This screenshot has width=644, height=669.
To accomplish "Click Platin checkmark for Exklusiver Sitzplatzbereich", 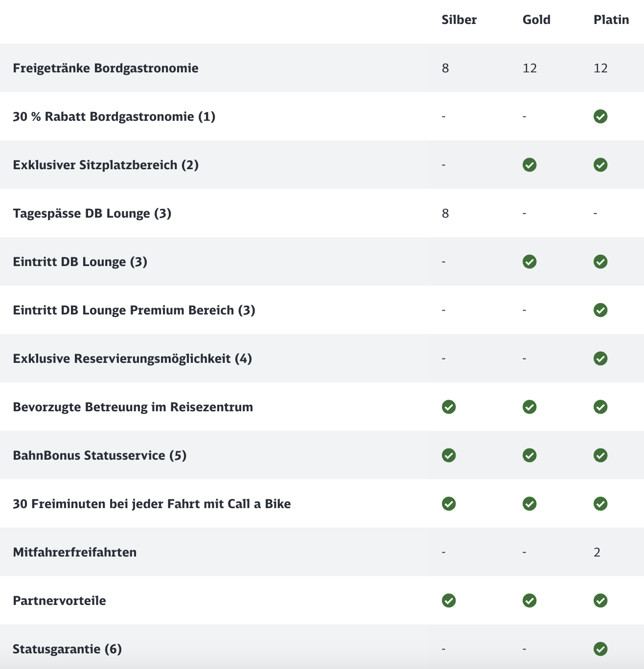I will click(x=600, y=165).
